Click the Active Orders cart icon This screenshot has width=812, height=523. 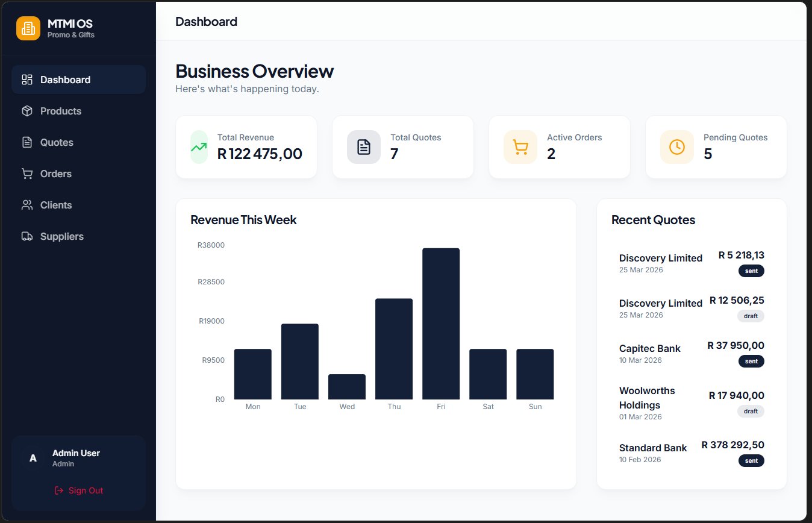pyautogui.click(x=520, y=146)
